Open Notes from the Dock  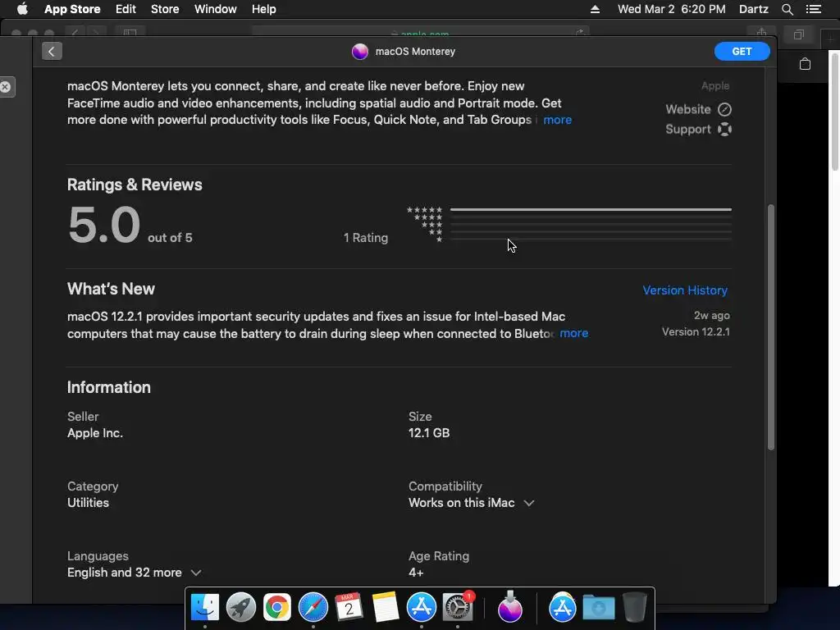386,608
